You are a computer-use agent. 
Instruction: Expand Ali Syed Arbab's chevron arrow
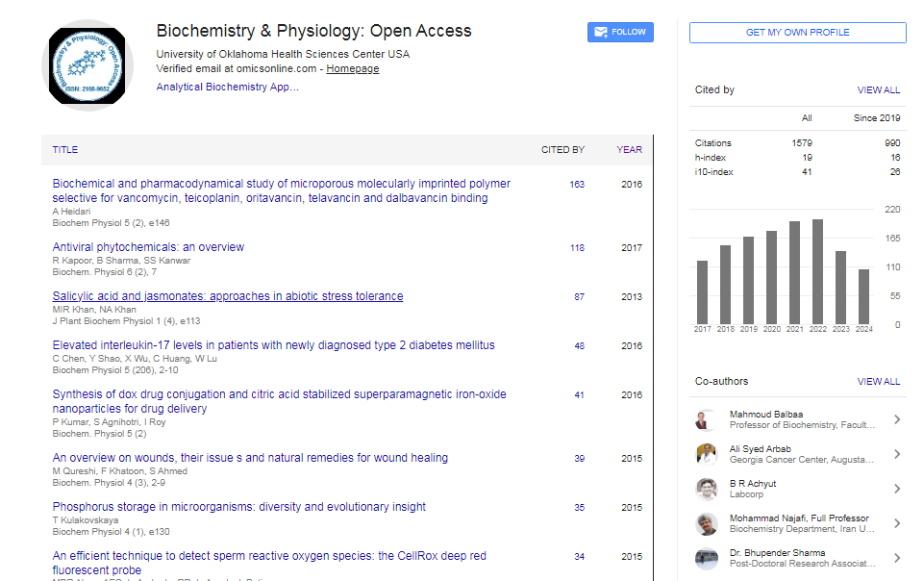(896, 454)
